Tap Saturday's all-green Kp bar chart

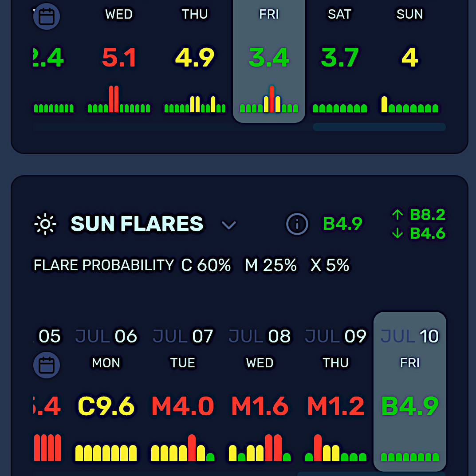(x=340, y=108)
